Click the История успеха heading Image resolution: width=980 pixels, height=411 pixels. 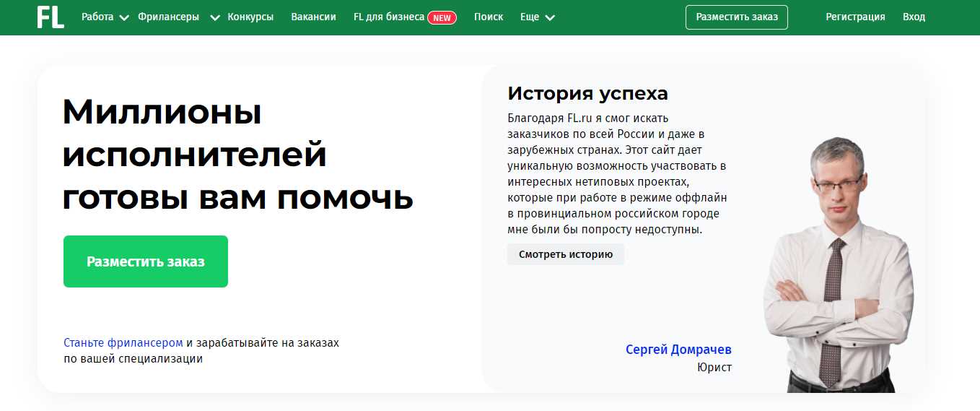(587, 93)
